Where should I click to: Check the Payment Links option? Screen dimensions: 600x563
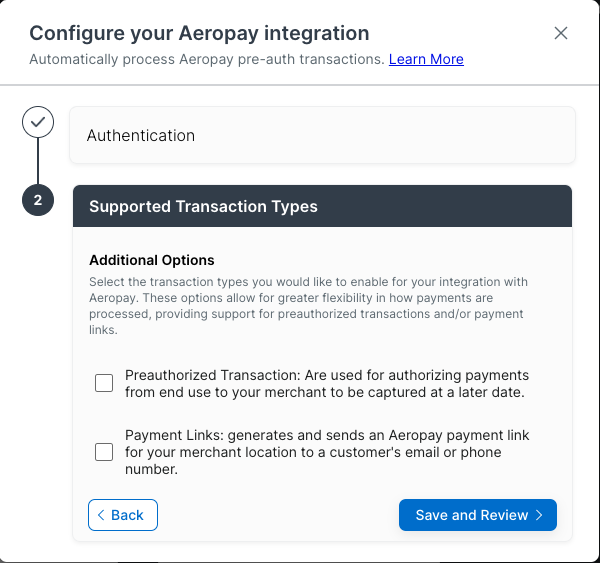[104, 452]
